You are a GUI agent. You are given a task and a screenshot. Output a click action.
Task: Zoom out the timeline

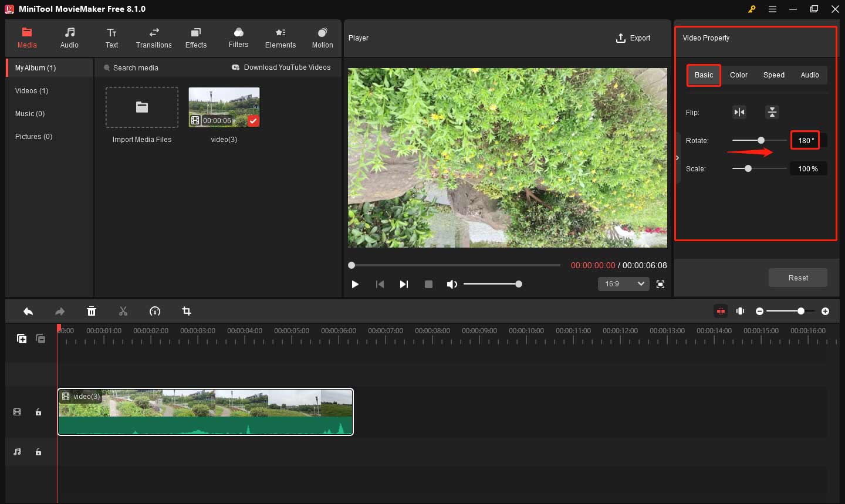pyautogui.click(x=759, y=312)
